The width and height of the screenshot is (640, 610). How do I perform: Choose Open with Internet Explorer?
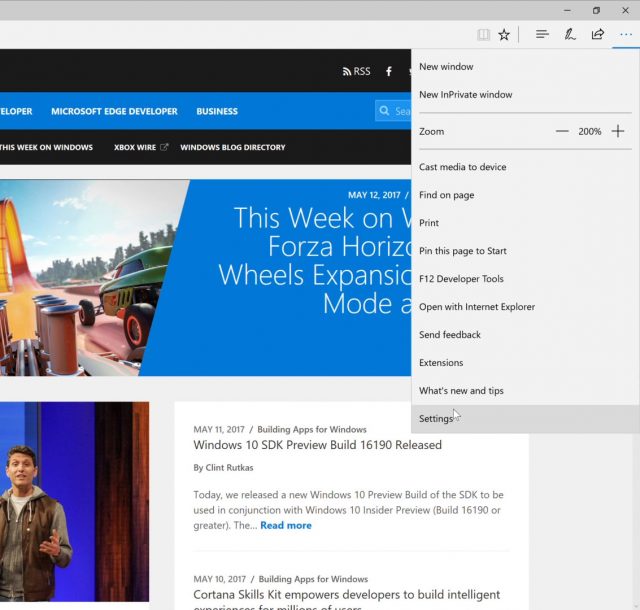tap(525, 307)
